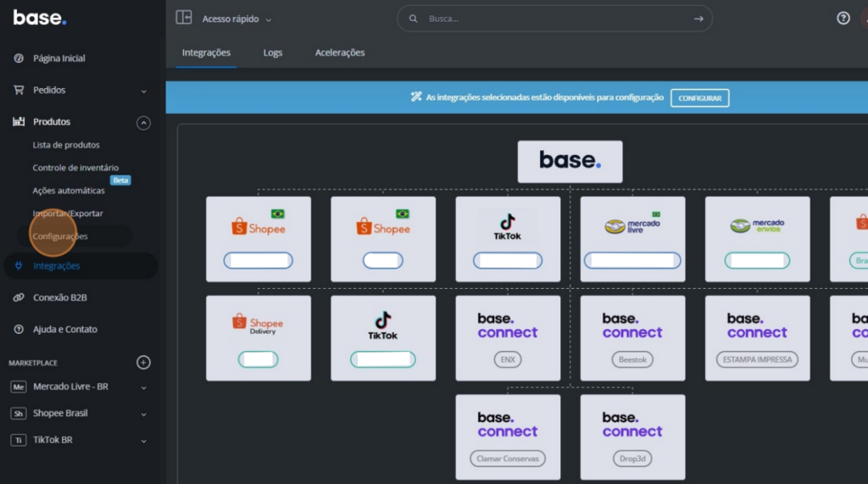Open TikTok BR marketplace entry

point(53,440)
